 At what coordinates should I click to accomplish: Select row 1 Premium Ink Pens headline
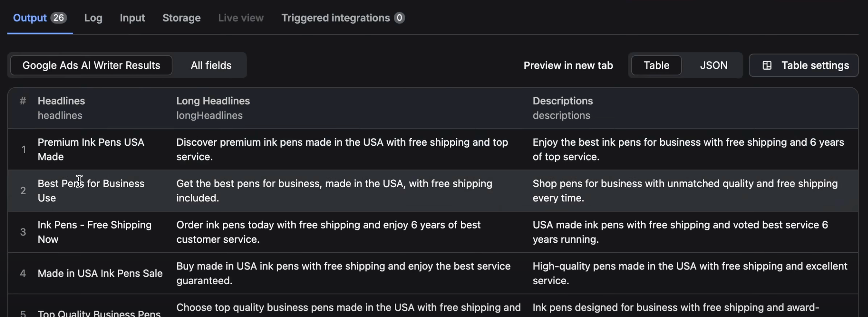pyautogui.click(x=91, y=149)
